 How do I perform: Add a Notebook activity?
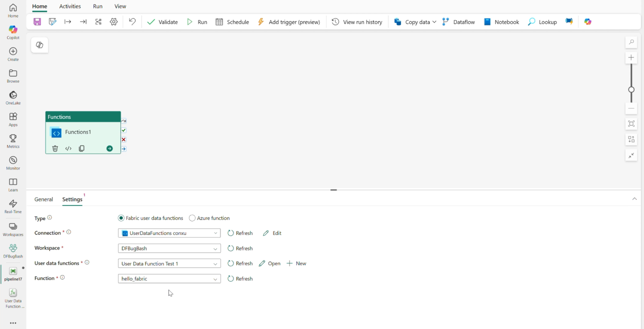(501, 22)
